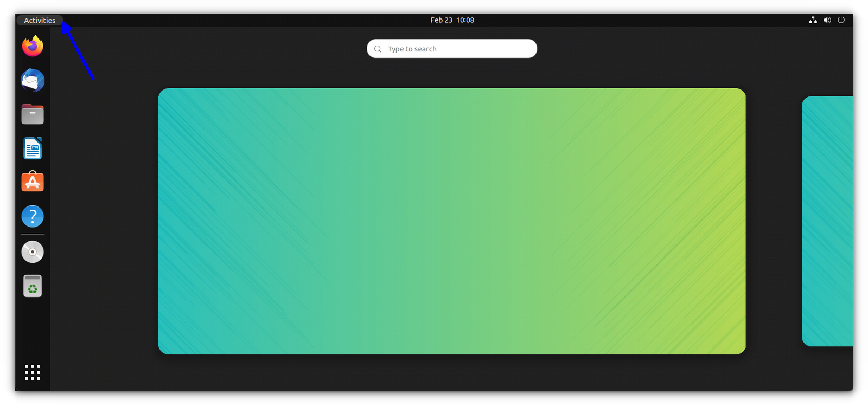The height and width of the screenshot is (407, 868).
Task: Open the system status menu in top bar
Action: tap(827, 20)
